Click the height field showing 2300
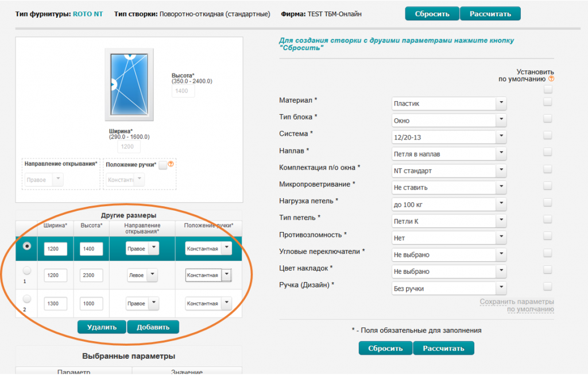Image resolution: width=588 pixels, height=375 pixels. pyautogui.click(x=91, y=275)
